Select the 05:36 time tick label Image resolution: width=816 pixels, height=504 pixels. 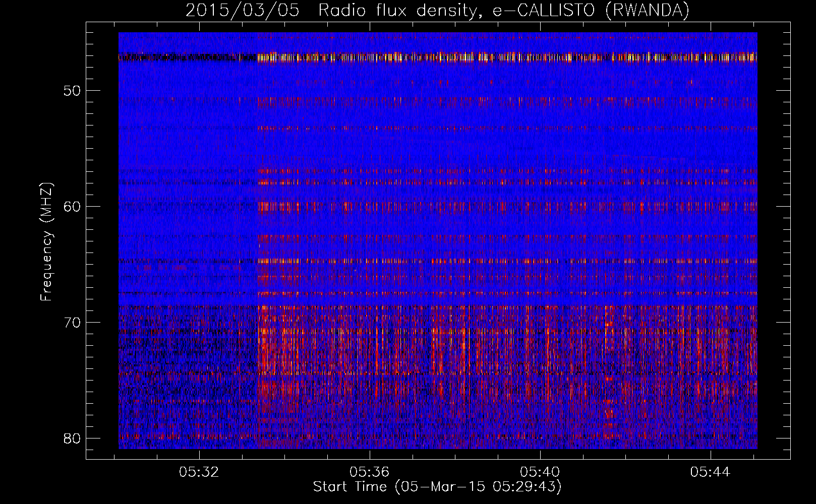[370, 472]
